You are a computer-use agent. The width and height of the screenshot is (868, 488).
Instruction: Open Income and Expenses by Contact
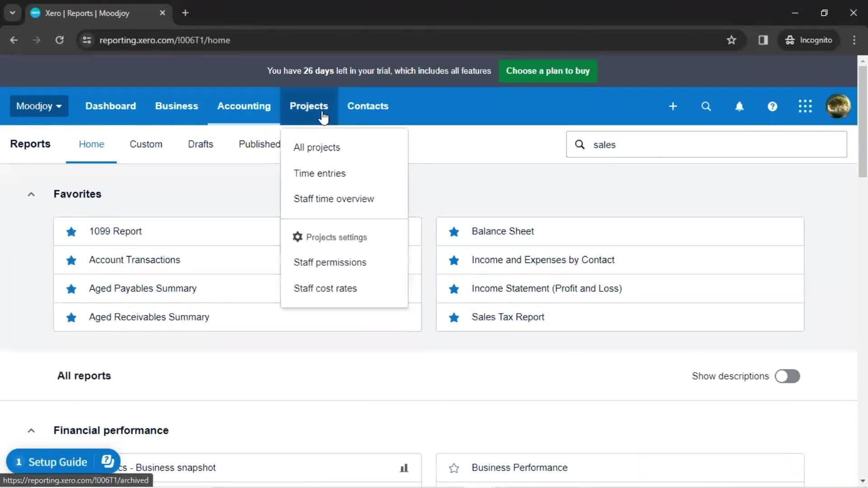pos(542,260)
